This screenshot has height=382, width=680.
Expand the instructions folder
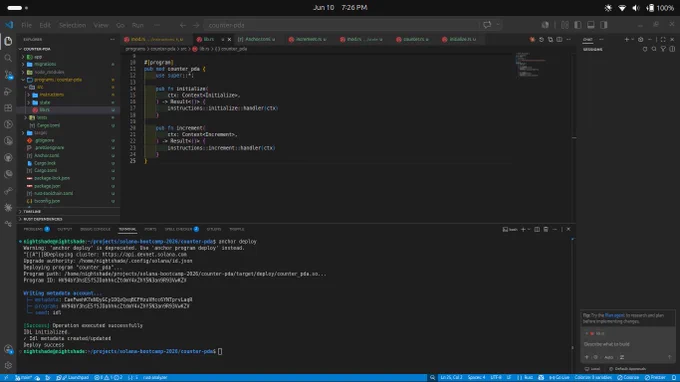[29, 95]
